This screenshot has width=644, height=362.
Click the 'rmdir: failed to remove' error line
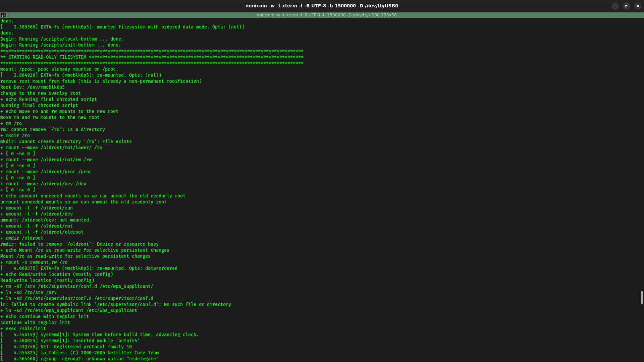79,244
